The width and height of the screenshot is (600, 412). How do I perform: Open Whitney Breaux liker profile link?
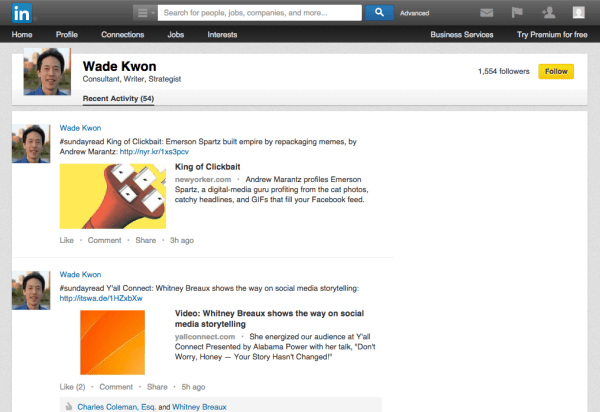click(199, 407)
